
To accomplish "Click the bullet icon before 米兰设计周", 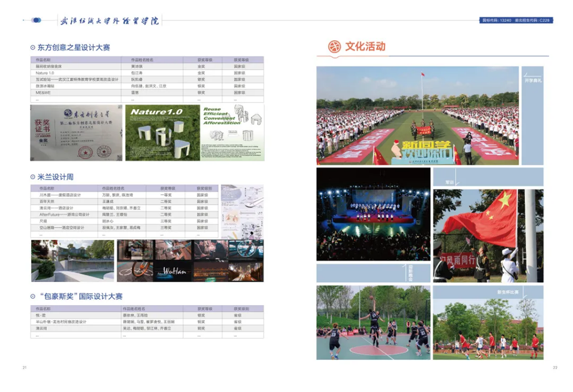I will (x=33, y=177).
